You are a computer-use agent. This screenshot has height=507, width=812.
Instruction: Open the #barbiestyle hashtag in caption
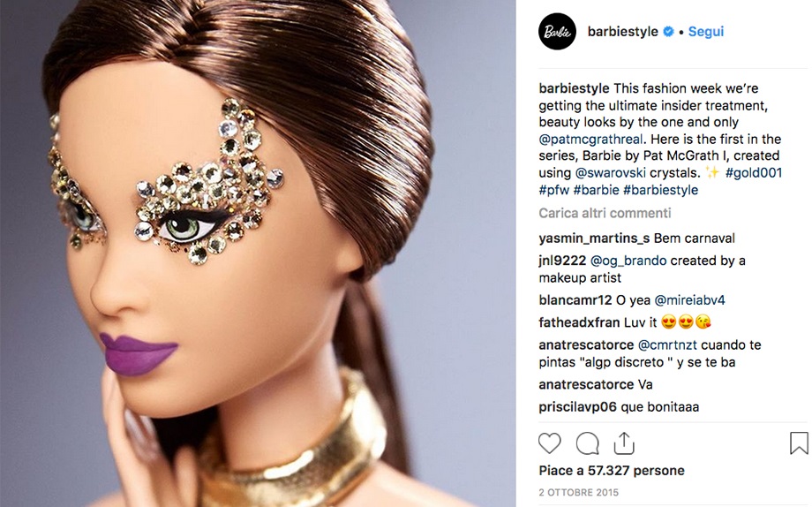661,190
